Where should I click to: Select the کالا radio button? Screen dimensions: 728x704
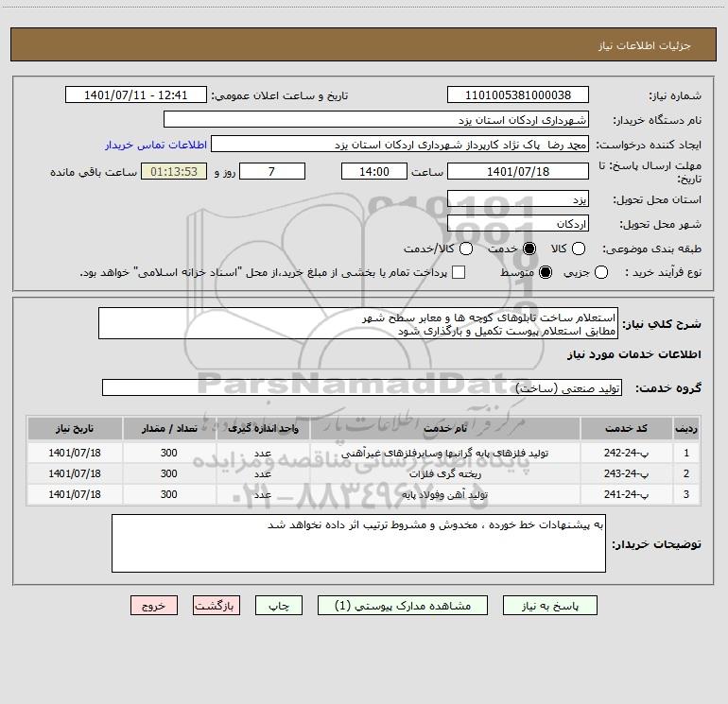[x=578, y=249]
